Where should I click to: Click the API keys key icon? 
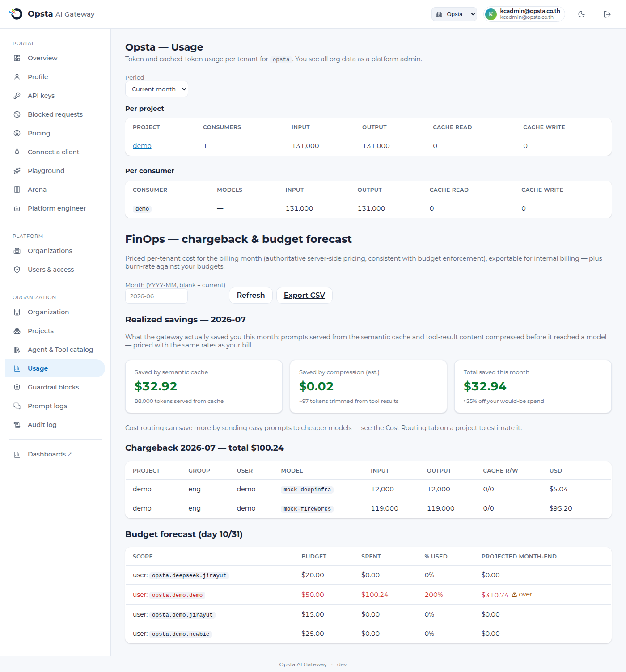[17, 96]
